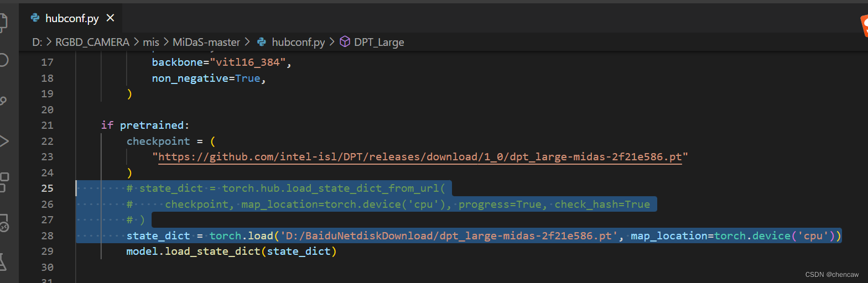Image resolution: width=868 pixels, height=283 pixels.
Task: Click line number 28 in the gutter
Action: [x=47, y=236]
